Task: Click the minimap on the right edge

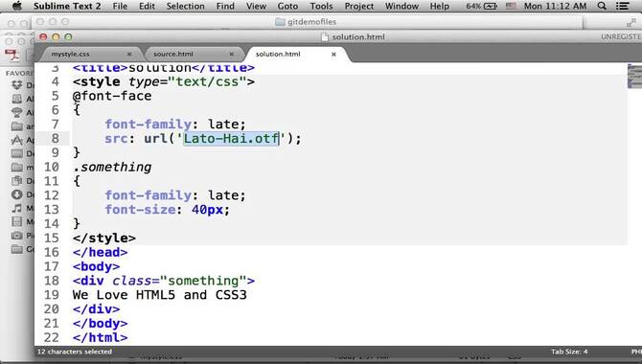Action: (634, 77)
